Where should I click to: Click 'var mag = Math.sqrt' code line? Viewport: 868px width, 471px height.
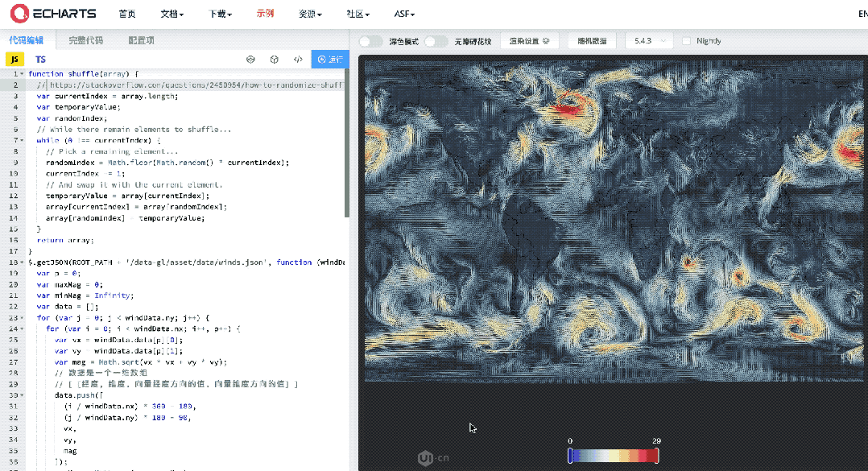(141, 362)
